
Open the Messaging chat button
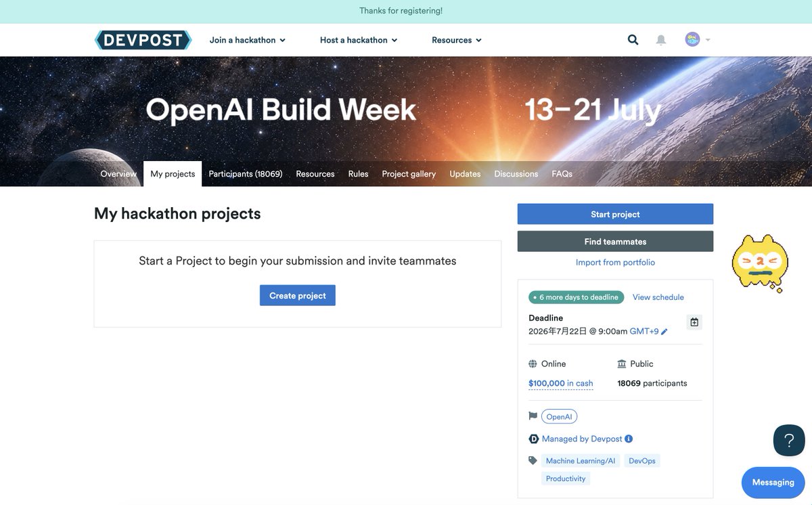773,482
